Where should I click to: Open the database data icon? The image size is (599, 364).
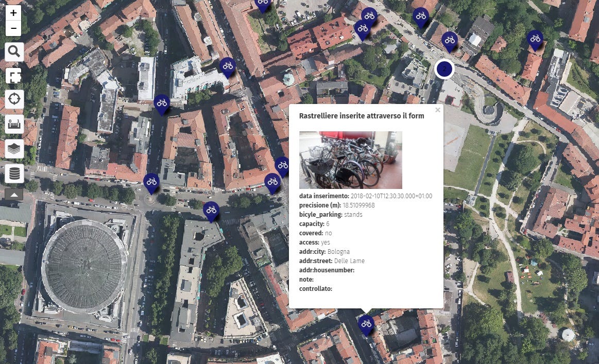pyautogui.click(x=14, y=174)
